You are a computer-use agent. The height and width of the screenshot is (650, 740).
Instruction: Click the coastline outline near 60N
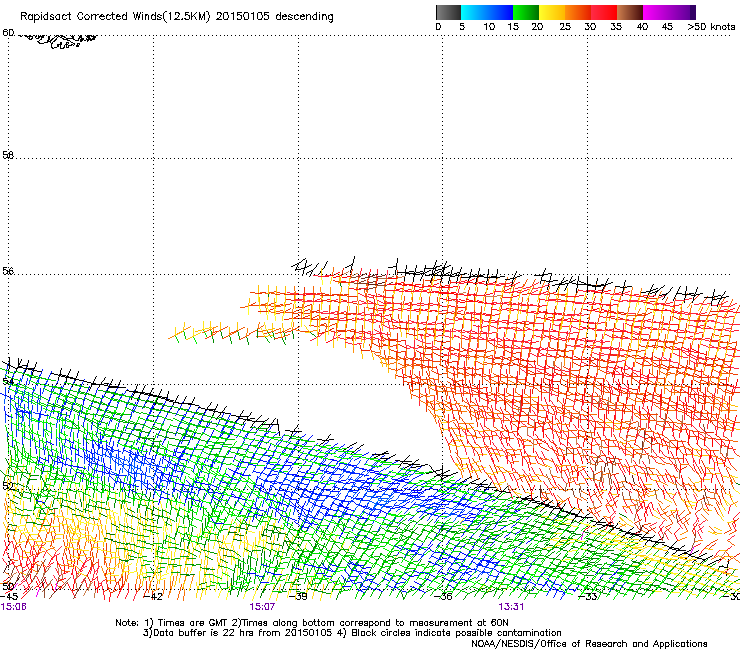pos(57,41)
